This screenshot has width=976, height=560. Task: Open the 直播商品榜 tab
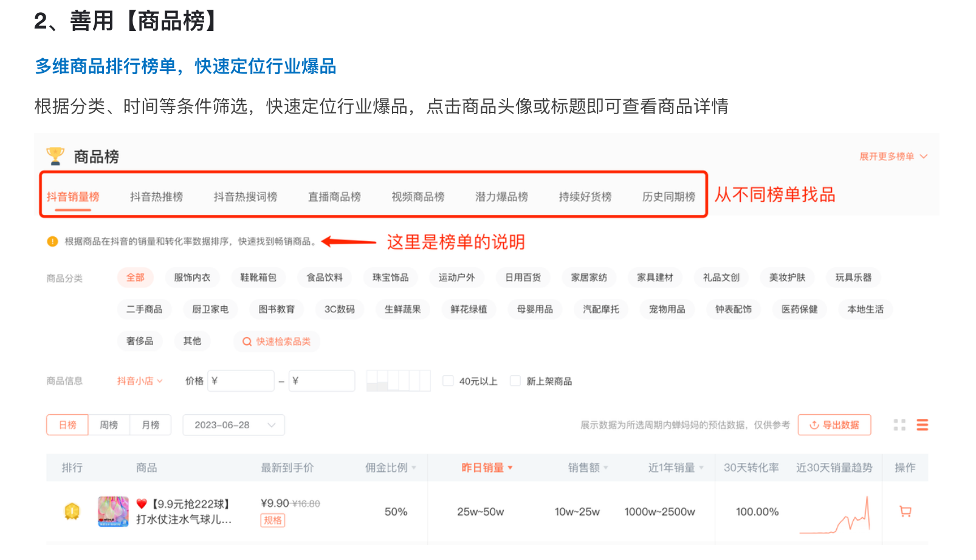334,197
